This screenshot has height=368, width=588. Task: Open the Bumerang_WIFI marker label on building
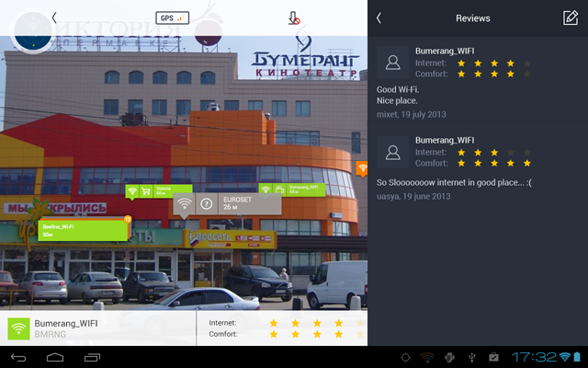click(306, 190)
